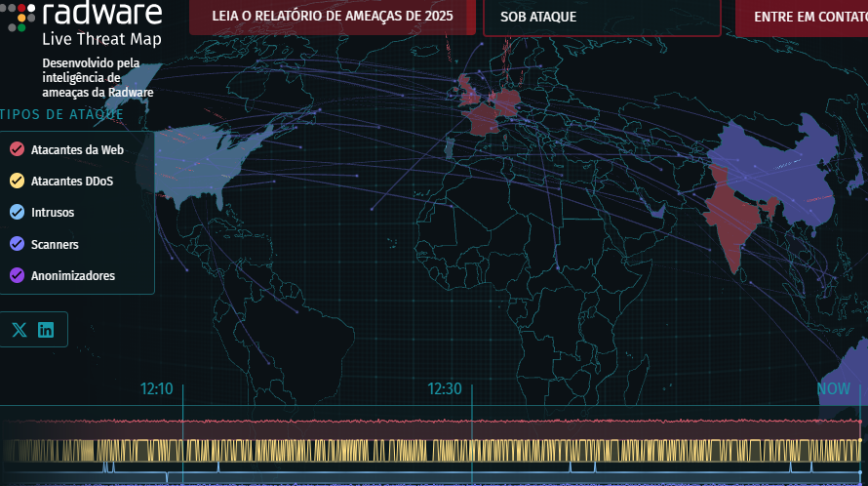Click the Intrusos label
868x486 pixels.
click(x=53, y=213)
